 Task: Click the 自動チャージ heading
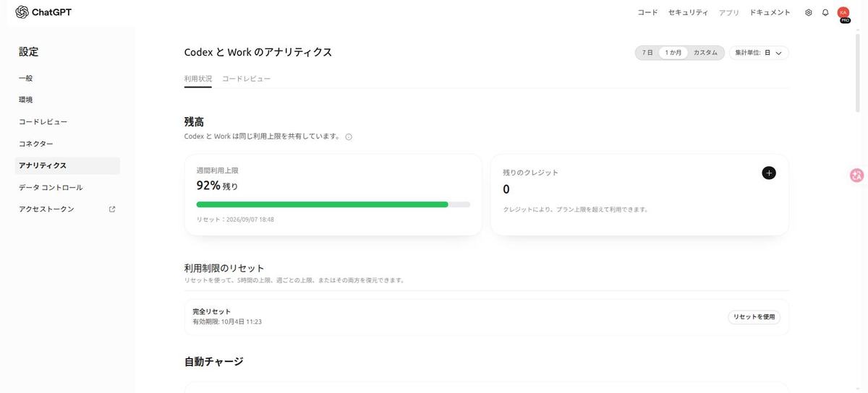tap(214, 361)
